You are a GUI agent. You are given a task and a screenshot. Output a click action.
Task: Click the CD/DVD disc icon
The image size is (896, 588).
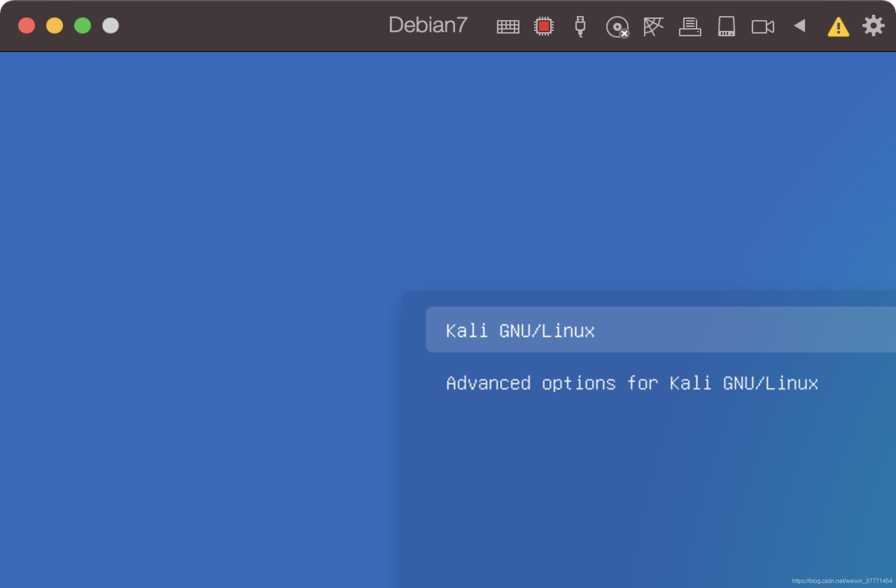(617, 27)
